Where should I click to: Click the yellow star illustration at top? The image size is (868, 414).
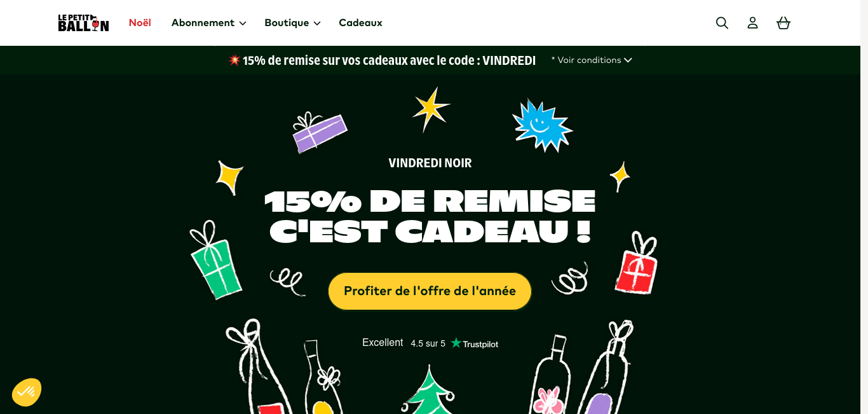430,109
